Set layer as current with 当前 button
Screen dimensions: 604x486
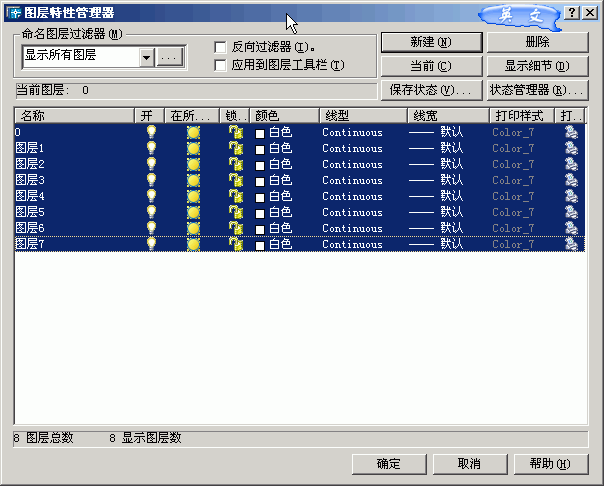pos(431,66)
